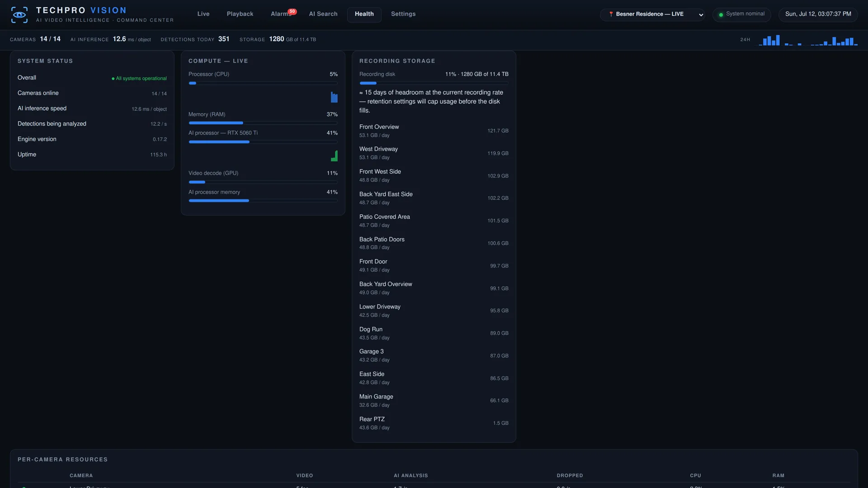Click the Main Garage storage row
This screenshot has height=488, width=868.
click(434, 401)
